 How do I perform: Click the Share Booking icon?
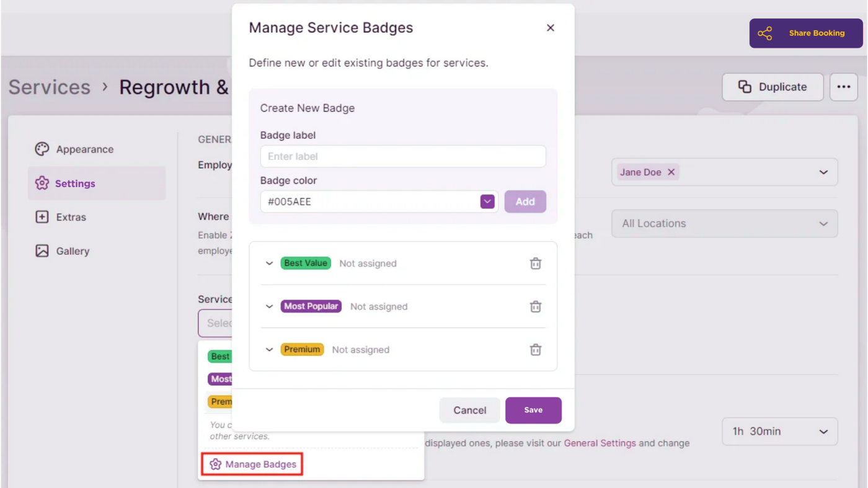pos(765,33)
